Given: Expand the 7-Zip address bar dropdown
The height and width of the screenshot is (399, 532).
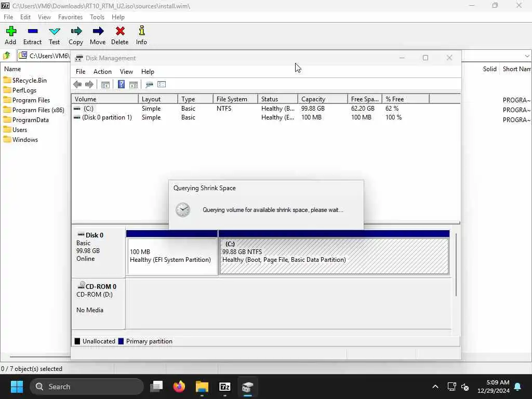Looking at the screenshot, I should [527, 56].
